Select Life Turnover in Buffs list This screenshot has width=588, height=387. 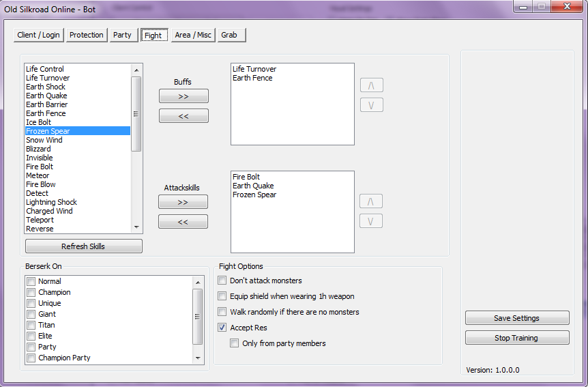click(292, 69)
